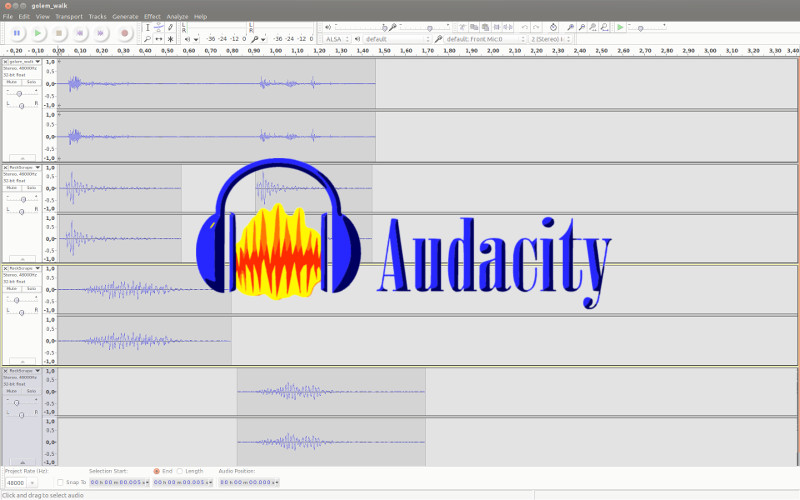Viewport: 800px width, 500px height.
Task: Click the 1,00 mark on the timeline ruler
Action: [x=276, y=51]
